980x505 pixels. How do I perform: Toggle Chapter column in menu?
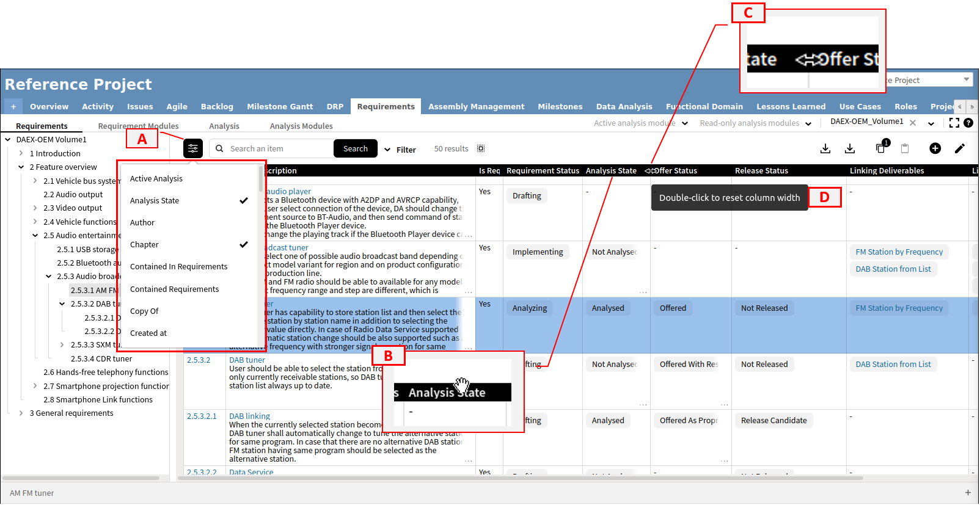189,244
